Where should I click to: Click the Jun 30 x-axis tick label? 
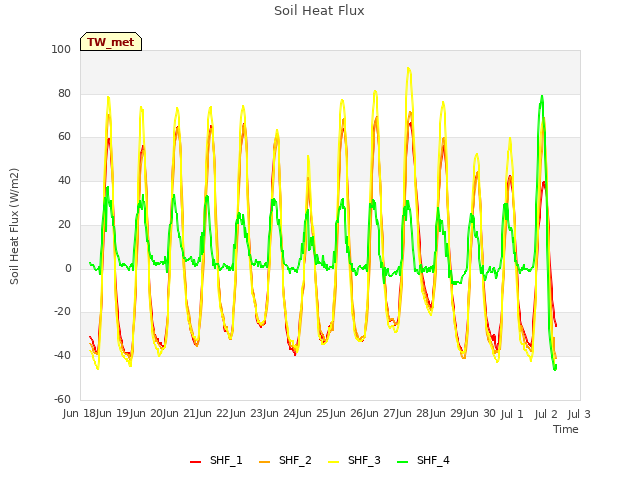click(480, 414)
